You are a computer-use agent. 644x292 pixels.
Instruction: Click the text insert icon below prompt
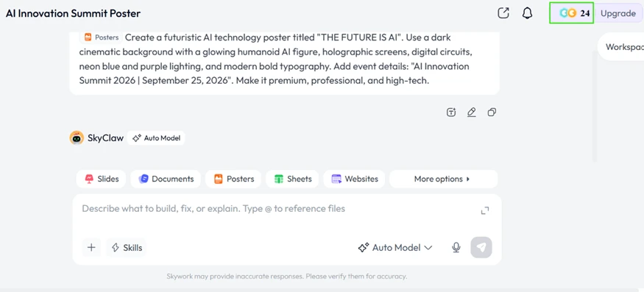pyautogui.click(x=451, y=112)
